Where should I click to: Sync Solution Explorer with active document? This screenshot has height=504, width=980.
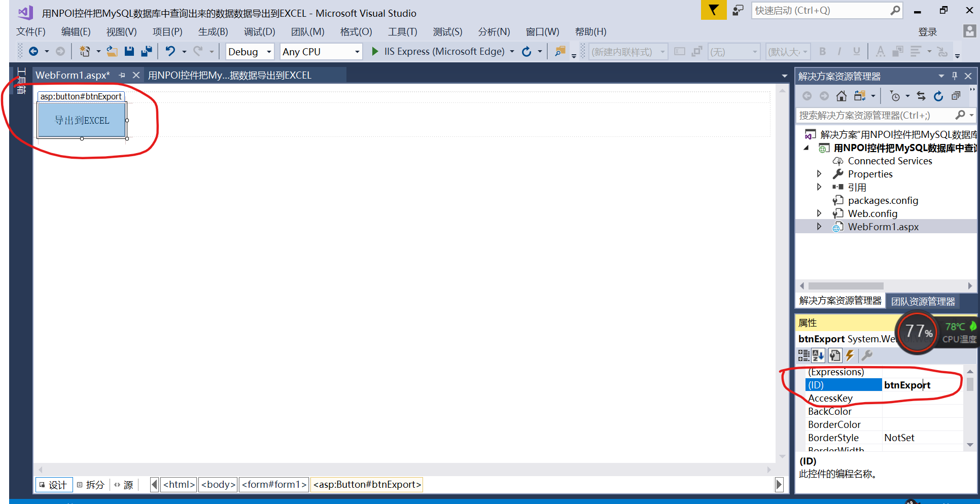pos(921,96)
